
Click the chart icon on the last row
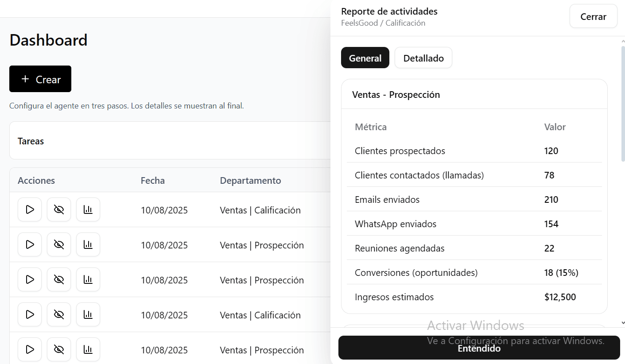[88, 349]
